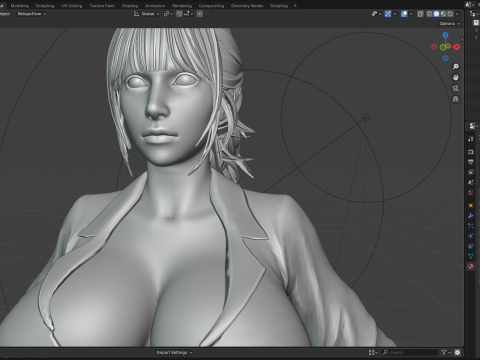Open the outliner editor type dropdown
Screen dimensions: 480x360
pos(474,14)
